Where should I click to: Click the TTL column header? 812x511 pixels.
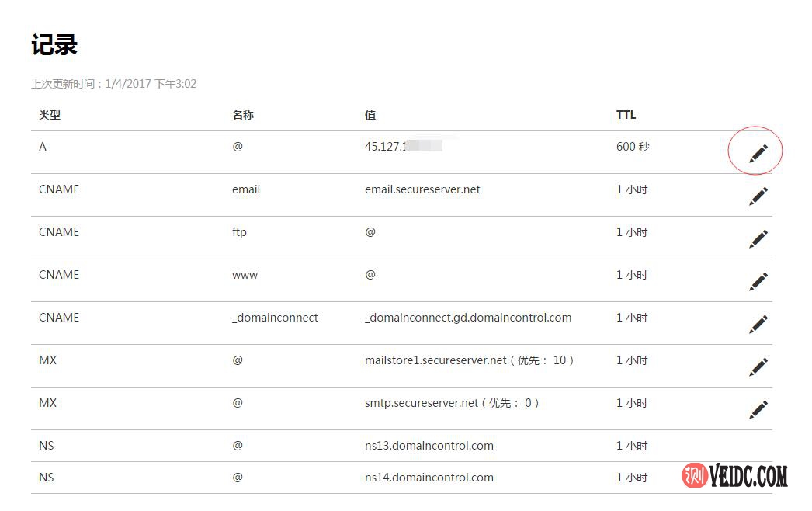pyautogui.click(x=626, y=115)
